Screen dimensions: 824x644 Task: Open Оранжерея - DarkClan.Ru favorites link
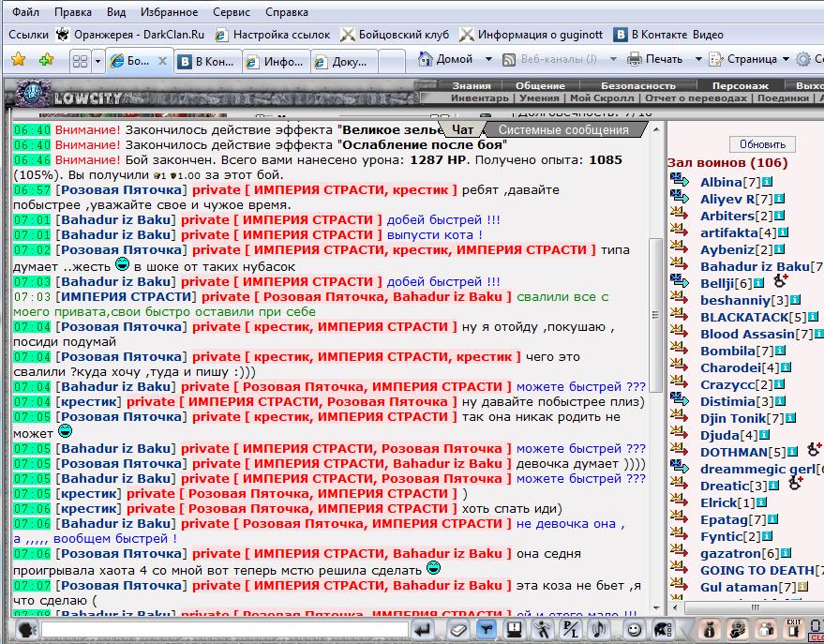pos(130,36)
